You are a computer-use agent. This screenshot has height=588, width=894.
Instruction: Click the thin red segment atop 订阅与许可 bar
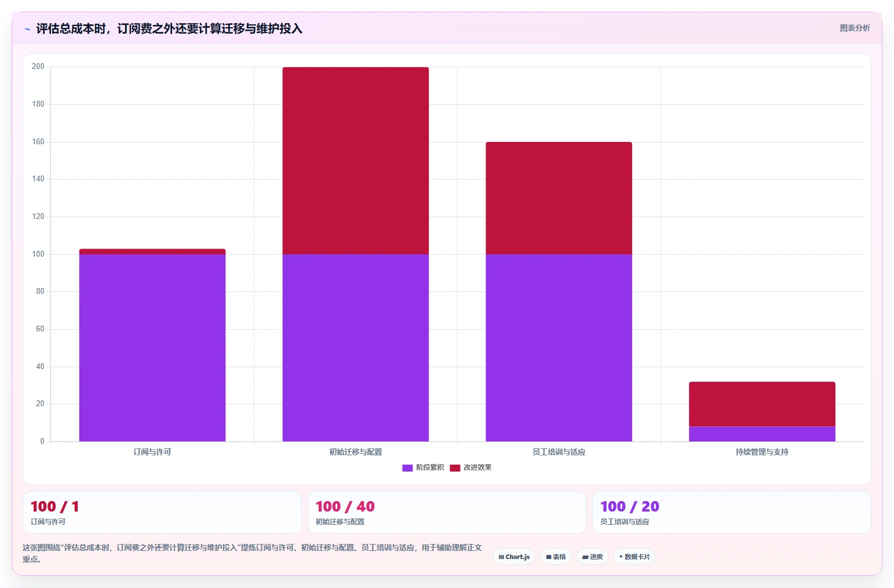point(152,251)
